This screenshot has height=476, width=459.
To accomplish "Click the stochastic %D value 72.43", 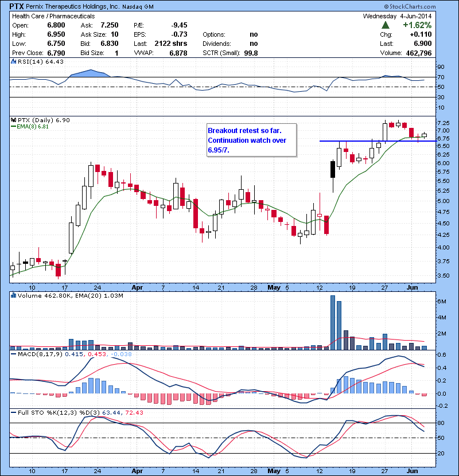I will [x=134, y=412].
